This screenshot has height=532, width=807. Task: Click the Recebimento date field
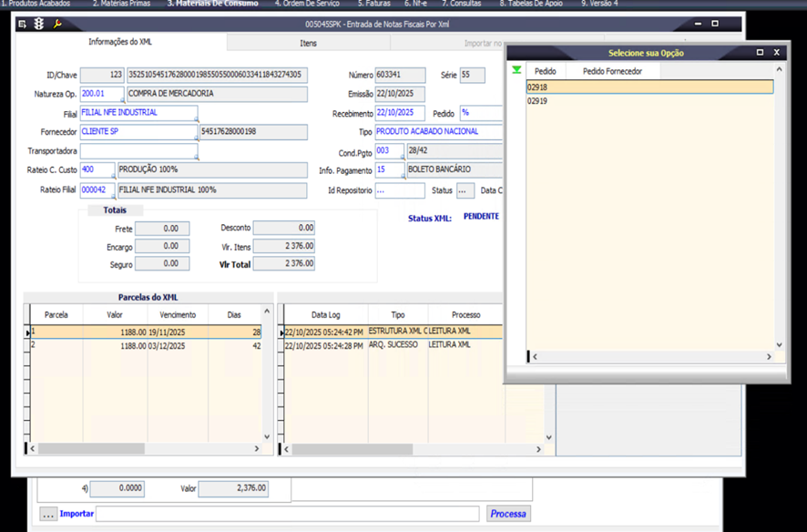point(400,113)
